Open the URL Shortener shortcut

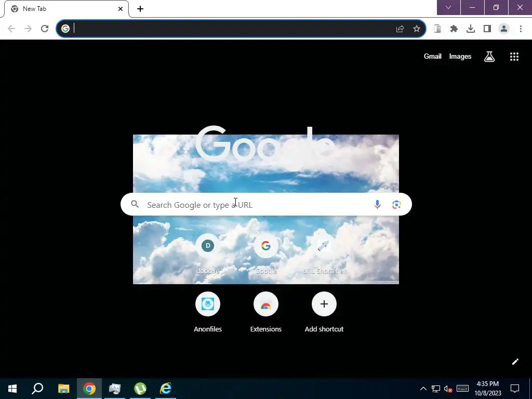pyautogui.click(x=324, y=253)
